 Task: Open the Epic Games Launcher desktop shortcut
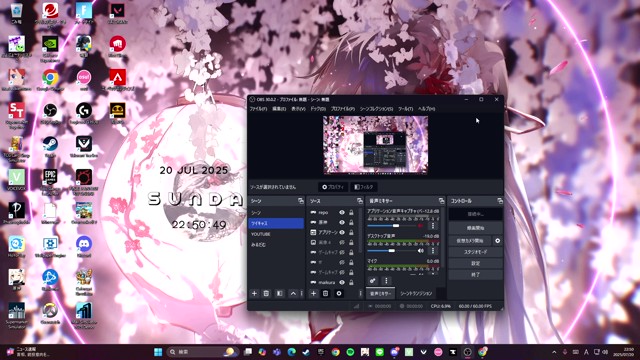[x=50, y=180]
